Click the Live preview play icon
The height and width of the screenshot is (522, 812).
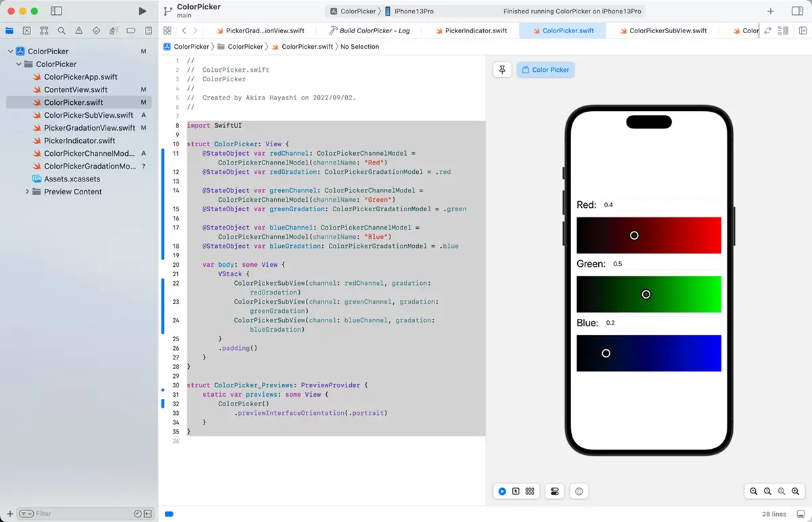[502, 492]
